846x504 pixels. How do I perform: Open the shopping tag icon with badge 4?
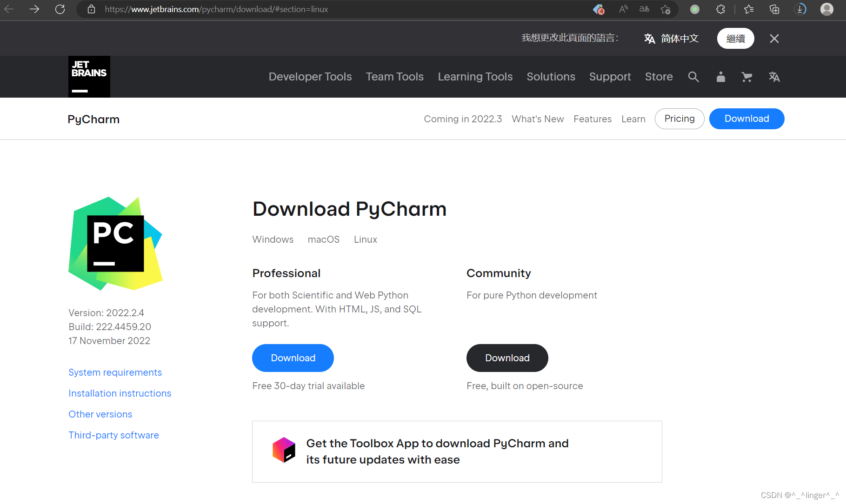coord(599,9)
